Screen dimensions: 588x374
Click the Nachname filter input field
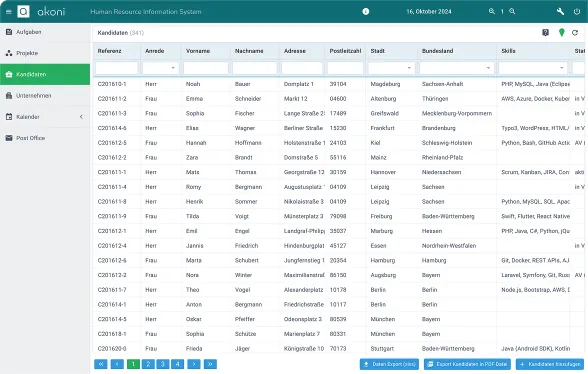point(255,68)
